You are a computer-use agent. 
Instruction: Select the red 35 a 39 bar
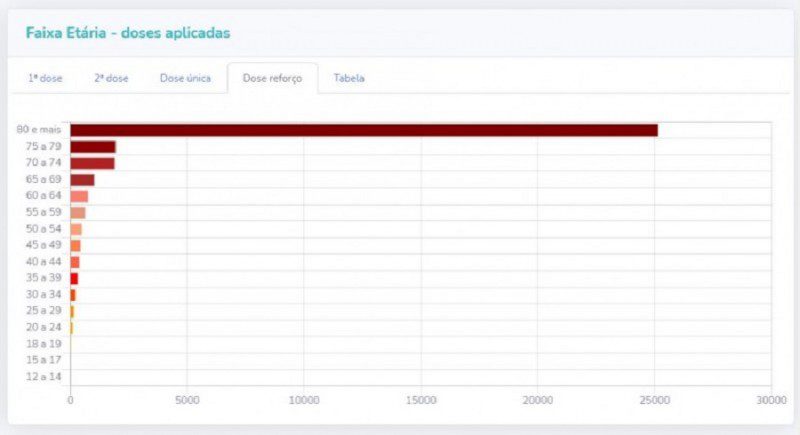[x=74, y=278]
